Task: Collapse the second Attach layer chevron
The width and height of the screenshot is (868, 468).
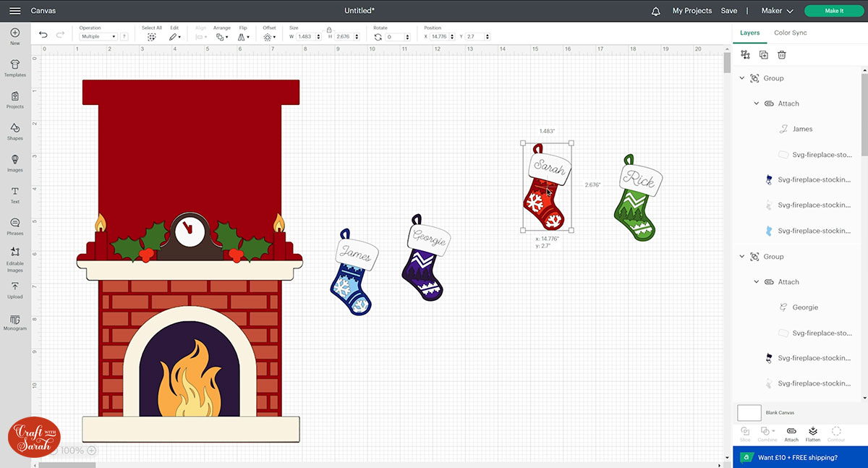Action: tap(757, 282)
